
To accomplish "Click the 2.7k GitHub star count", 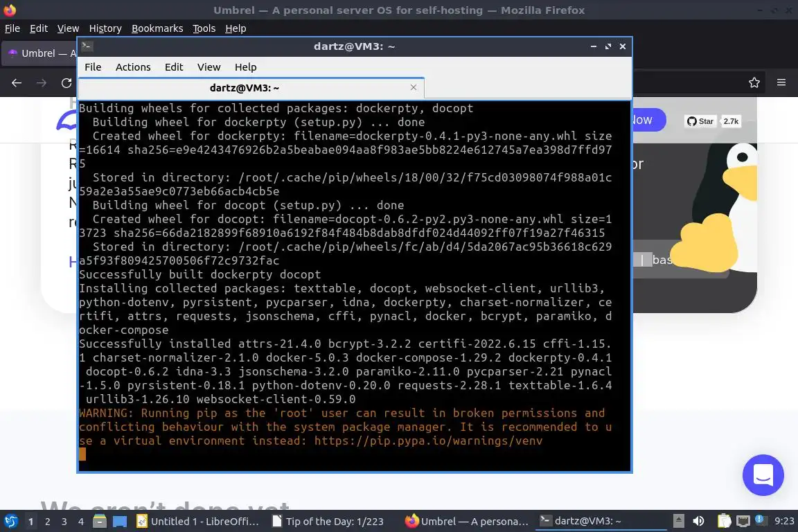I will click(x=731, y=121).
